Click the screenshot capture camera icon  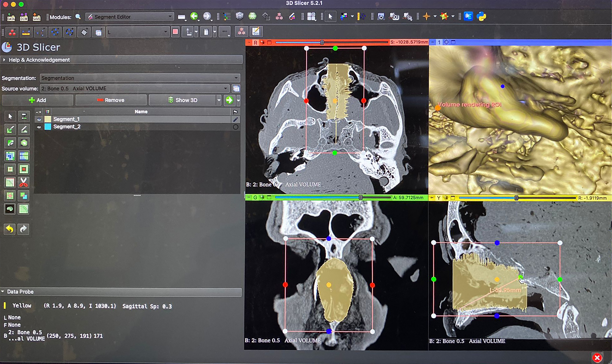(x=381, y=16)
